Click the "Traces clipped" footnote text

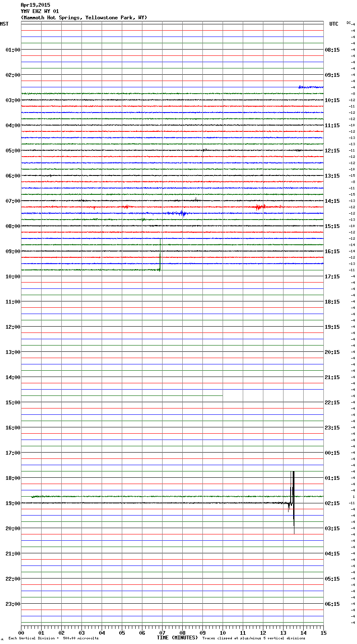[x=254, y=639]
